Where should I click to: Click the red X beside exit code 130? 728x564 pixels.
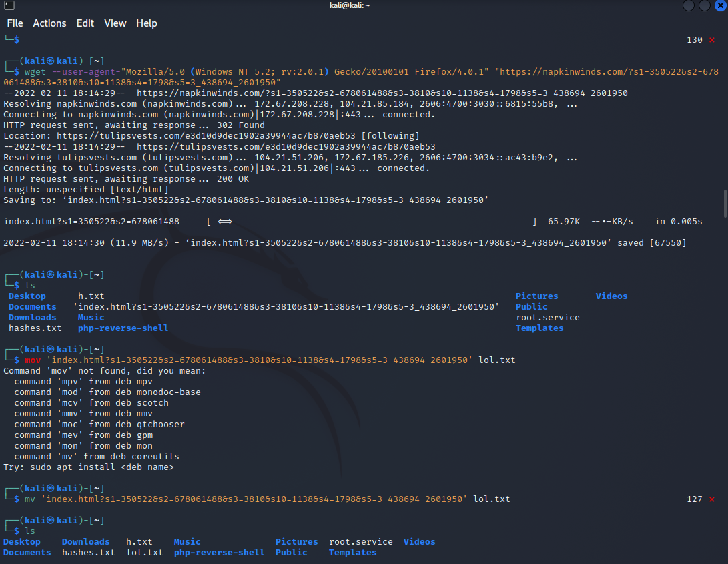coord(712,40)
